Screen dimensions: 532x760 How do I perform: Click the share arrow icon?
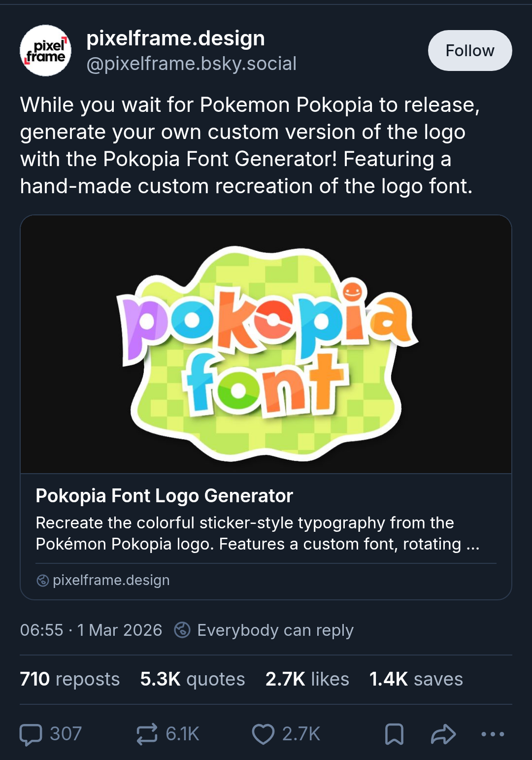(x=443, y=734)
